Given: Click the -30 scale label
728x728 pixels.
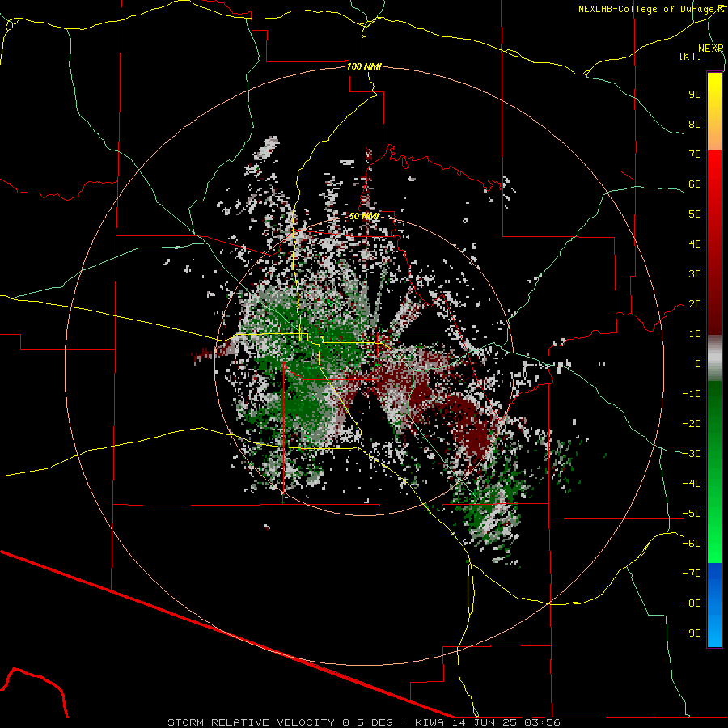Looking at the screenshot, I should [692, 454].
